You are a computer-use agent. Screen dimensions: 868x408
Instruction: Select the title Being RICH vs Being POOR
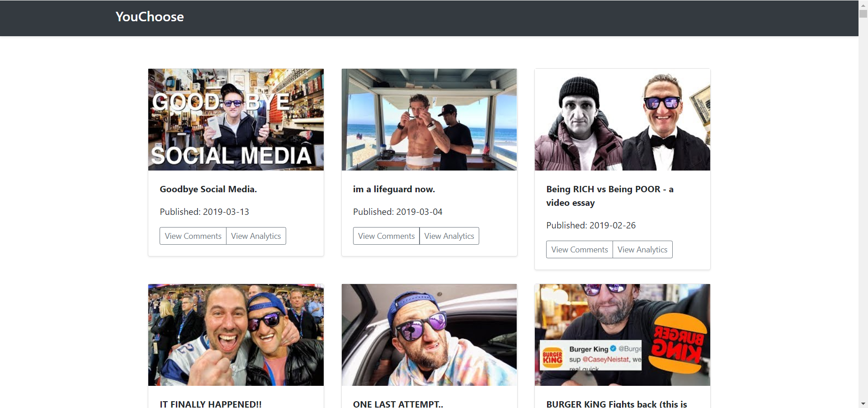point(610,196)
